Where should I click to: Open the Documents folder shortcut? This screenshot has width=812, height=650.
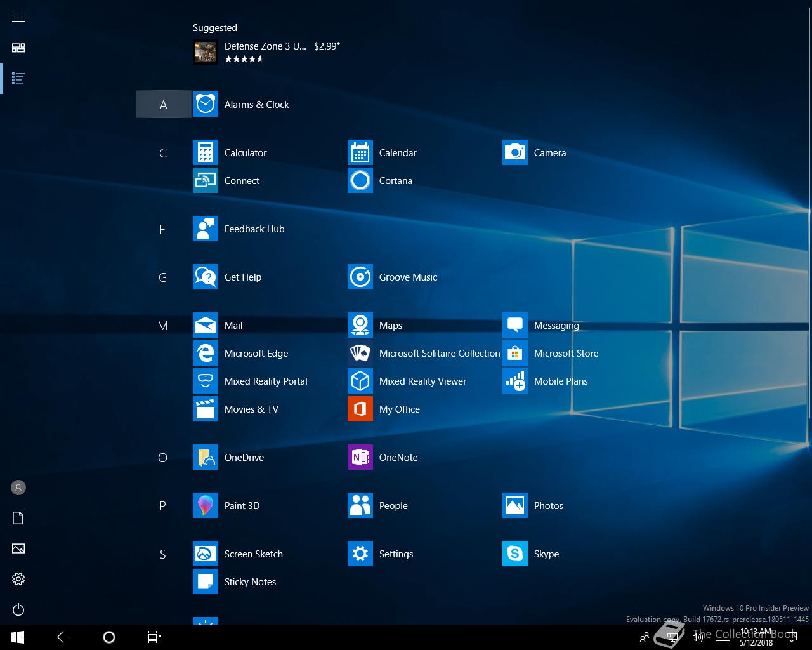[x=18, y=518]
